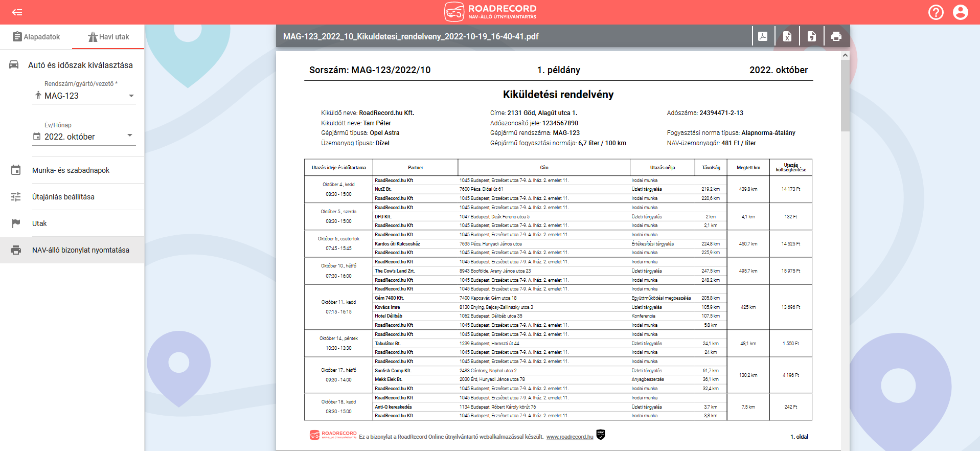Click the Megtett km column header
The image size is (980, 451).
[748, 168]
